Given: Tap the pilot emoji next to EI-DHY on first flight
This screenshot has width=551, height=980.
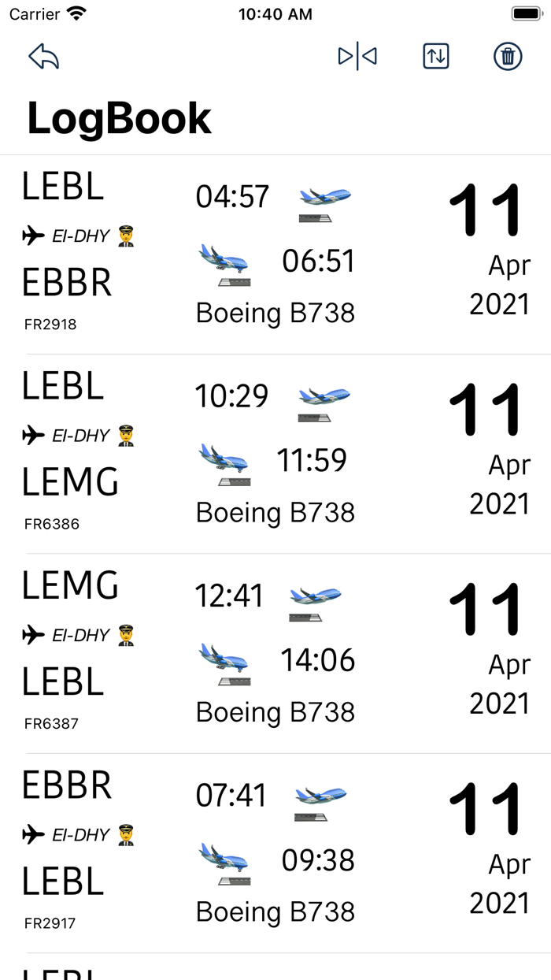Looking at the screenshot, I should (x=126, y=236).
